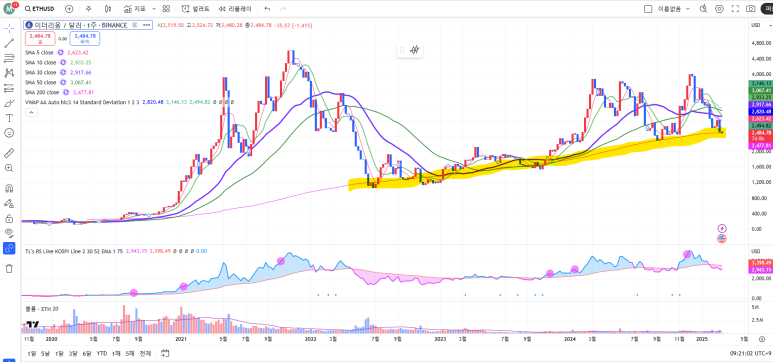Set the time range to 3달

73,353
